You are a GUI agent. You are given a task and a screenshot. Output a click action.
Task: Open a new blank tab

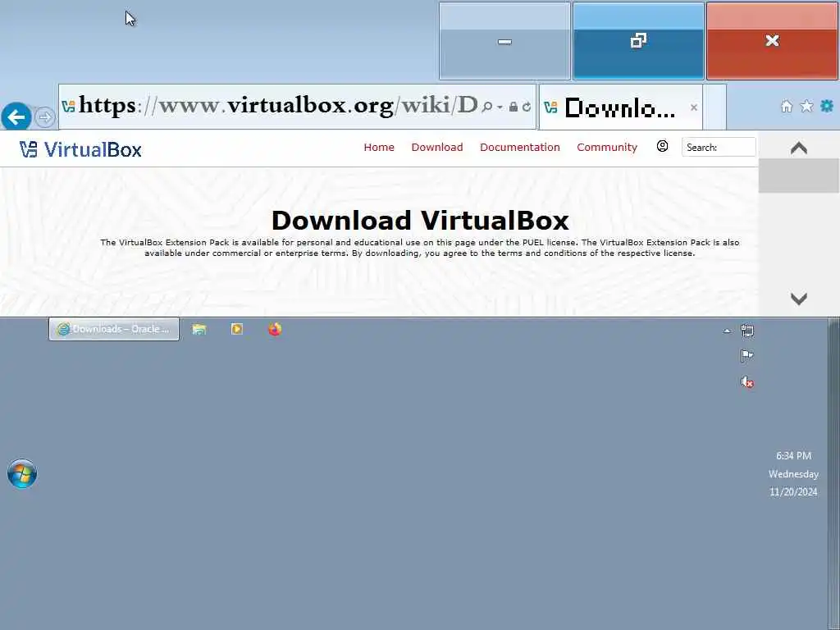[x=714, y=107]
